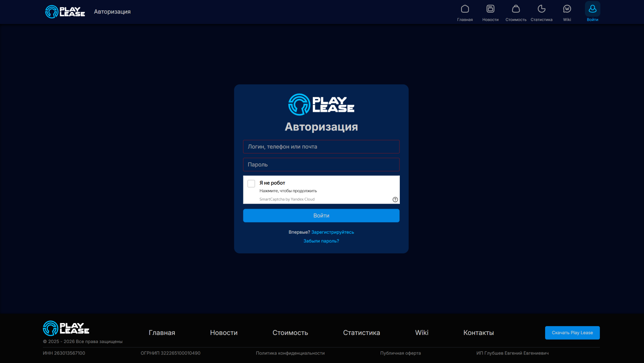Screen dimensions: 644x363
Task: Open Публичная оферта link
Action: point(401,353)
